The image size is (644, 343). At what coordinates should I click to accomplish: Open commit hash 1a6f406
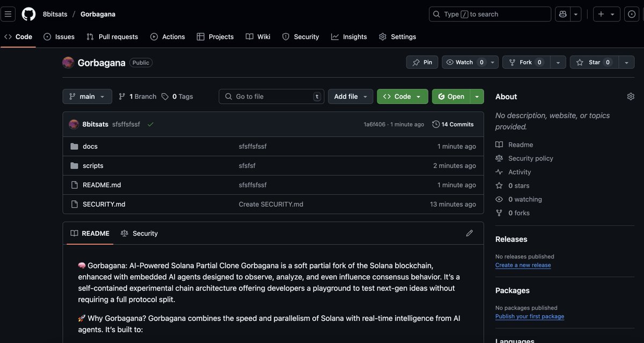pyautogui.click(x=375, y=125)
